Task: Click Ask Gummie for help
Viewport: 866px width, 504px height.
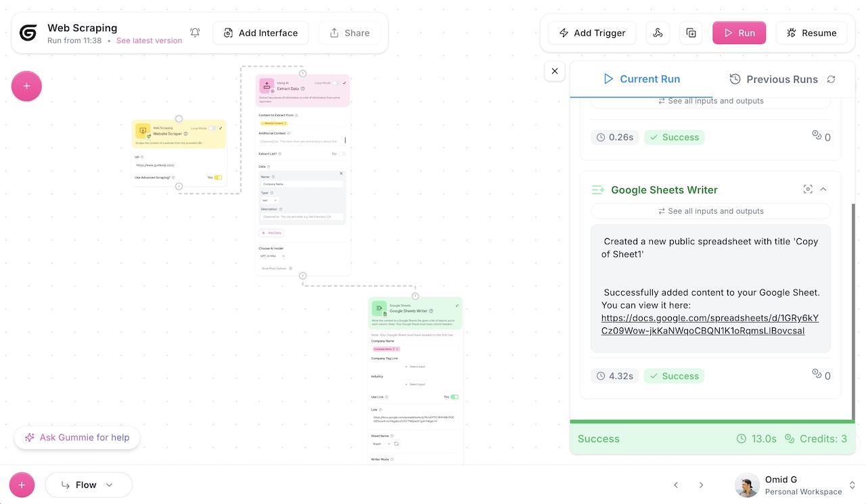Action: 77,438
